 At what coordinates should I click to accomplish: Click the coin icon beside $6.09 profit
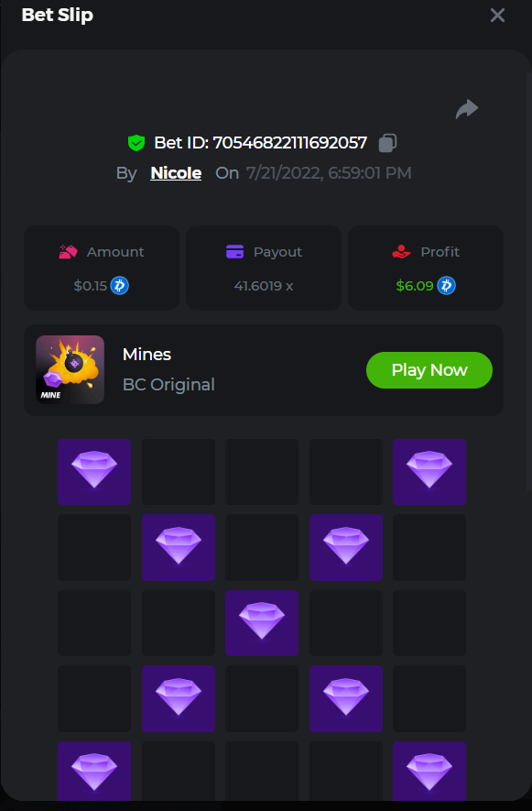coord(447,286)
